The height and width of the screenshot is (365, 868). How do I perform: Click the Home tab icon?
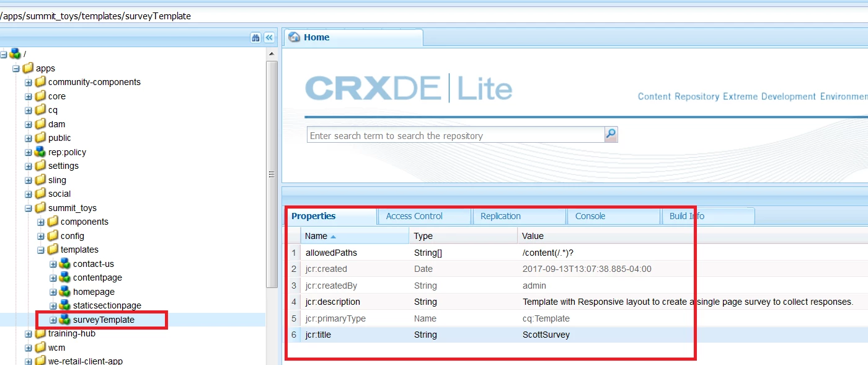click(x=294, y=37)
